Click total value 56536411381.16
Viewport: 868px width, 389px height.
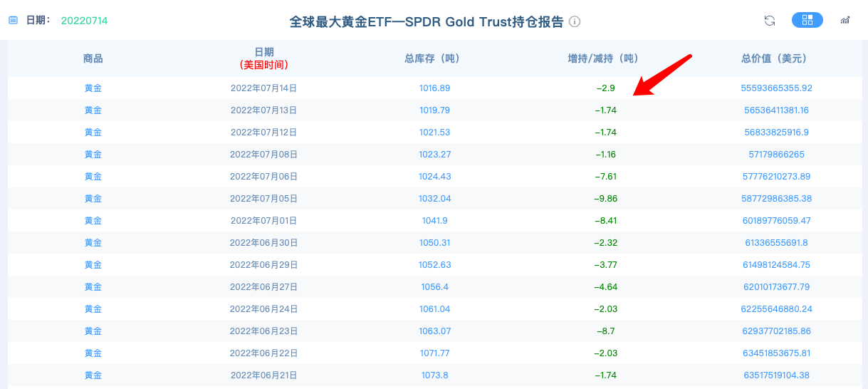click(x=776, y=110)
